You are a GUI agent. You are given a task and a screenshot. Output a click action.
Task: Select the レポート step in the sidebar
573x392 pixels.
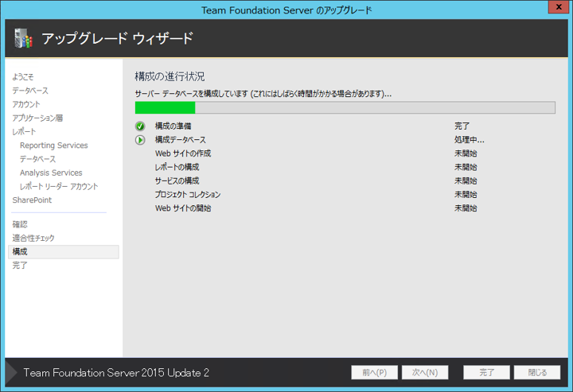[24, 132]
